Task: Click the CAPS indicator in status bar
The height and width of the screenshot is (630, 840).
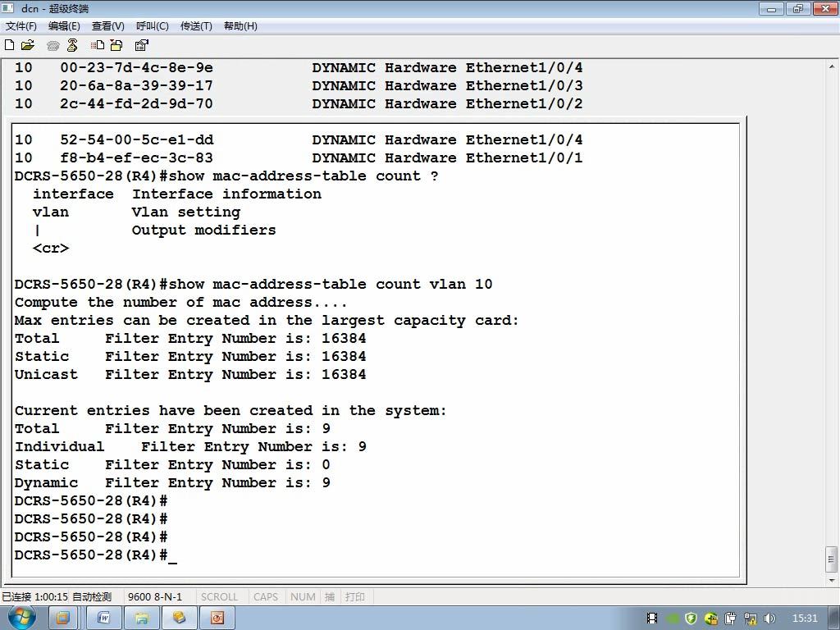Action: pos(266,596)
